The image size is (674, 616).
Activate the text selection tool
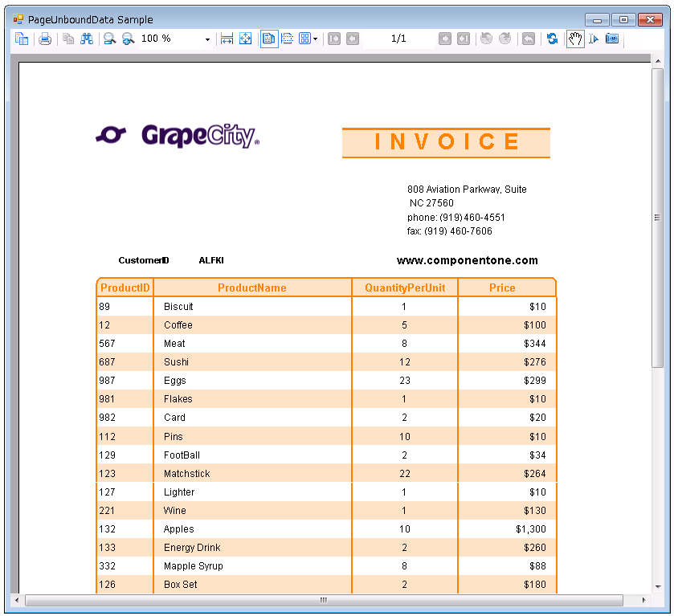pyautogui.click(x=594, y=39)
